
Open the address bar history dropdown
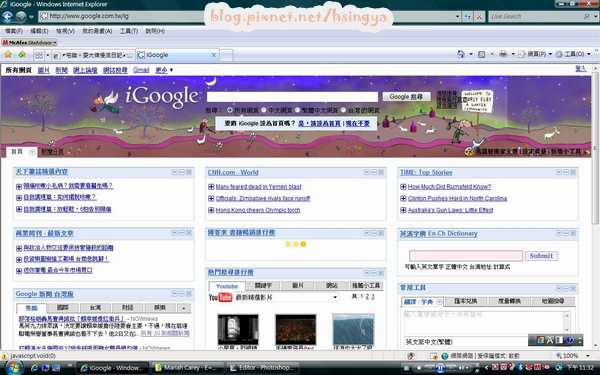(x=457, y=16)
